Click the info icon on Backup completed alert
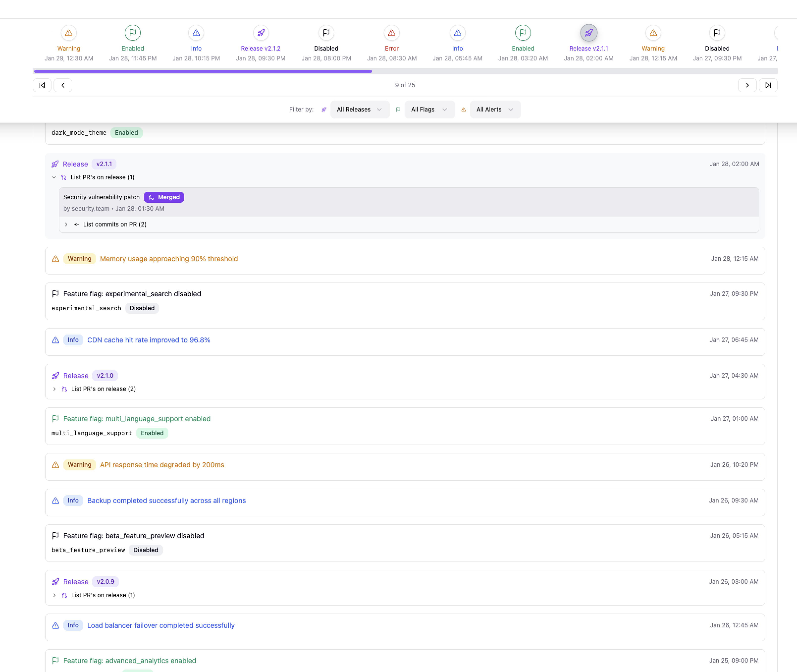Screen dimensions: 797x672 55,501
